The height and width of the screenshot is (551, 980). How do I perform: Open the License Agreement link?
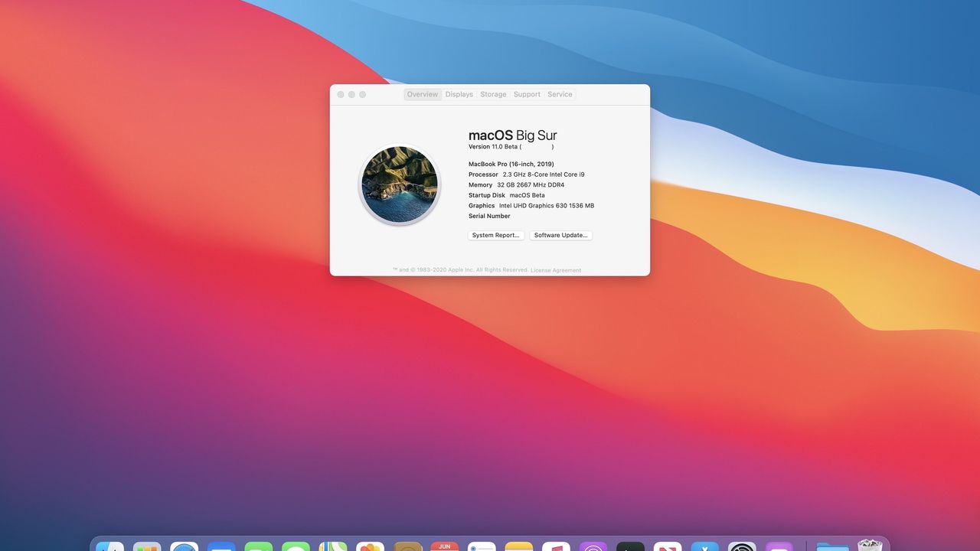coord(556,270)
